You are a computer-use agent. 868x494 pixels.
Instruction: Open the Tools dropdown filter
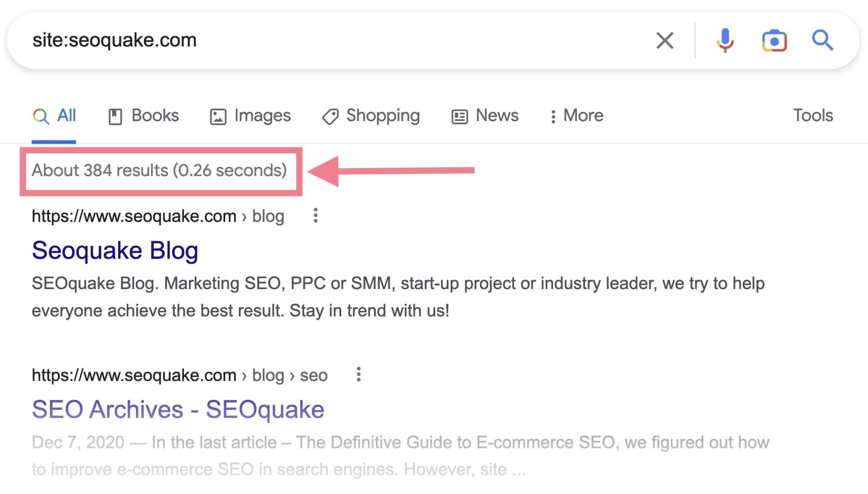[814, 114]
